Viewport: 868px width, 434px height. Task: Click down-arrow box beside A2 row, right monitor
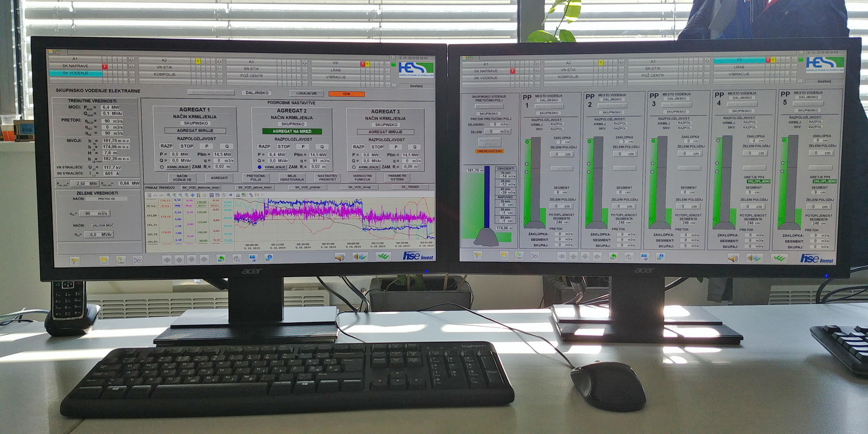tap(621, 62)
